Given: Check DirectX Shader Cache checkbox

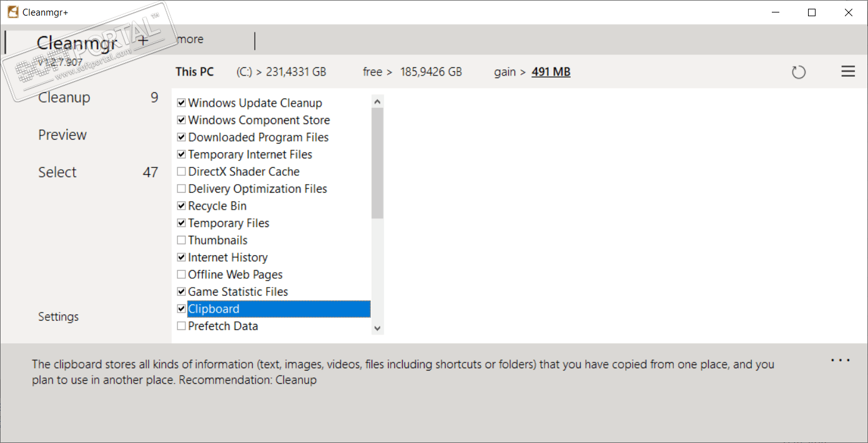Looking at the screenshot, I should coord(182,172).
